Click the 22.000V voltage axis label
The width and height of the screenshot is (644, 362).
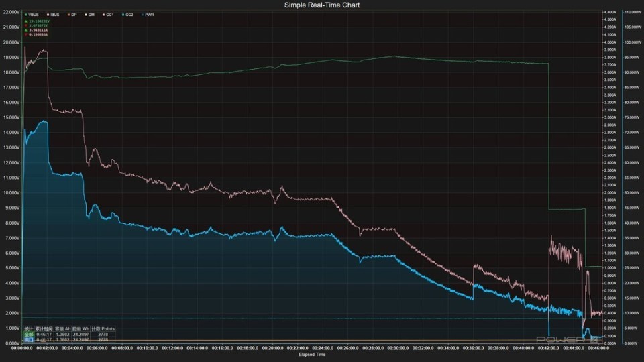point(11,12)
